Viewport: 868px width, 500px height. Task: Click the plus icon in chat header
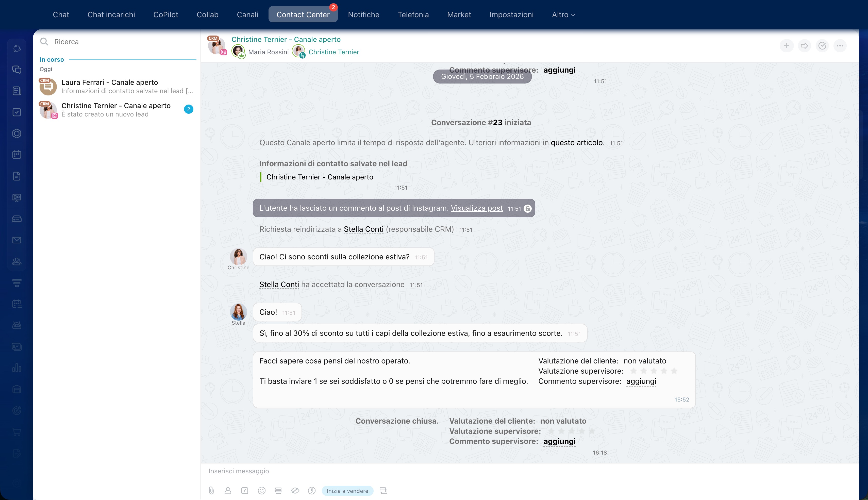click(787, 46)
